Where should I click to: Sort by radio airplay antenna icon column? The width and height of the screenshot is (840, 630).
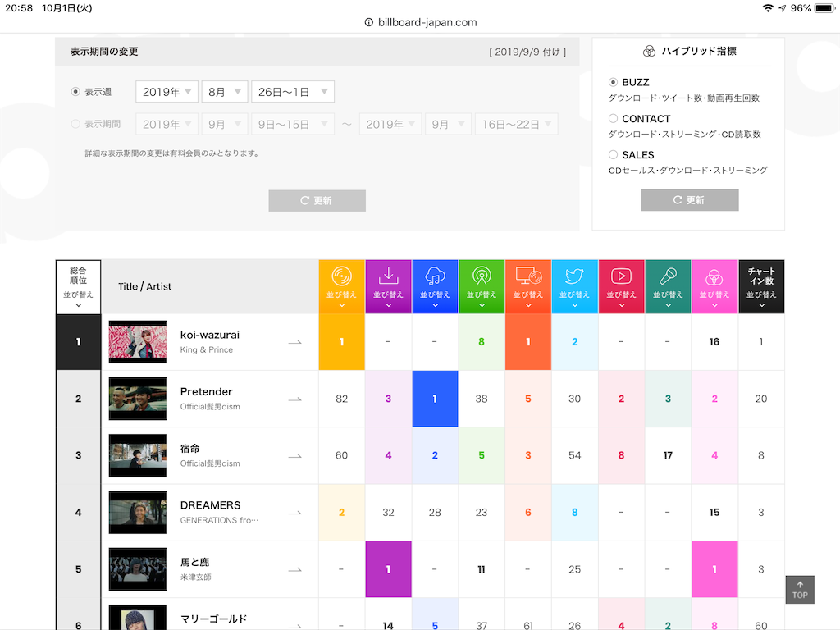tap(482, 286)
